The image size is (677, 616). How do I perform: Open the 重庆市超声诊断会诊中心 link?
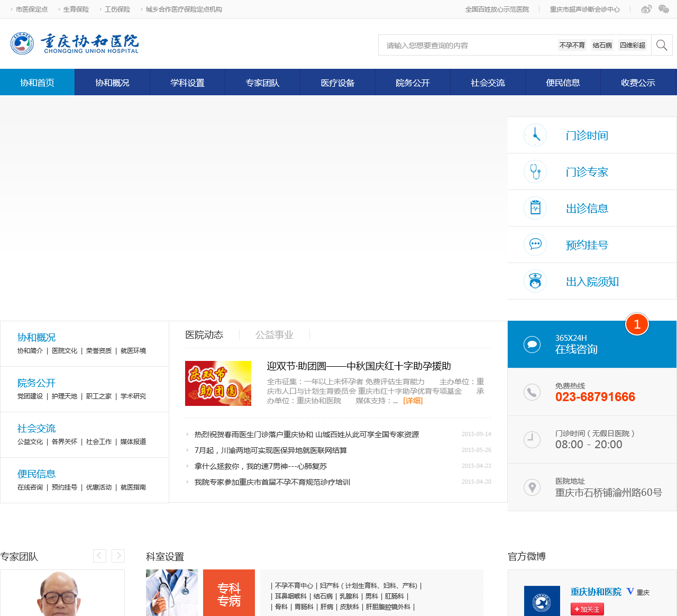pos(585,10)
